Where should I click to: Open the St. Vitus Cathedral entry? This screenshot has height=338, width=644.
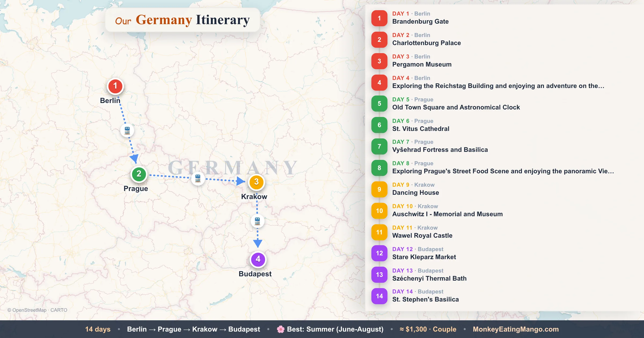tap(420, 129)
